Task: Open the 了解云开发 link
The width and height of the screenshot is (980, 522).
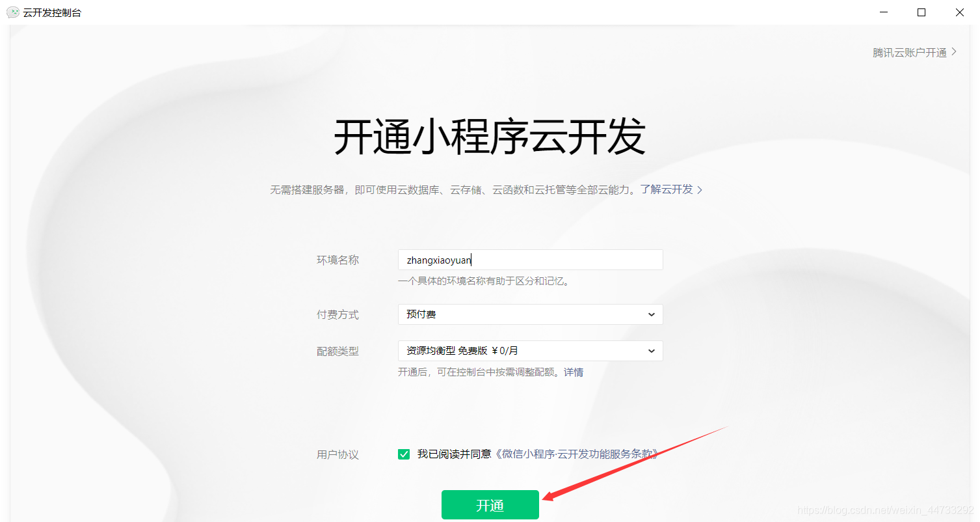Action: tap(667, 189)
